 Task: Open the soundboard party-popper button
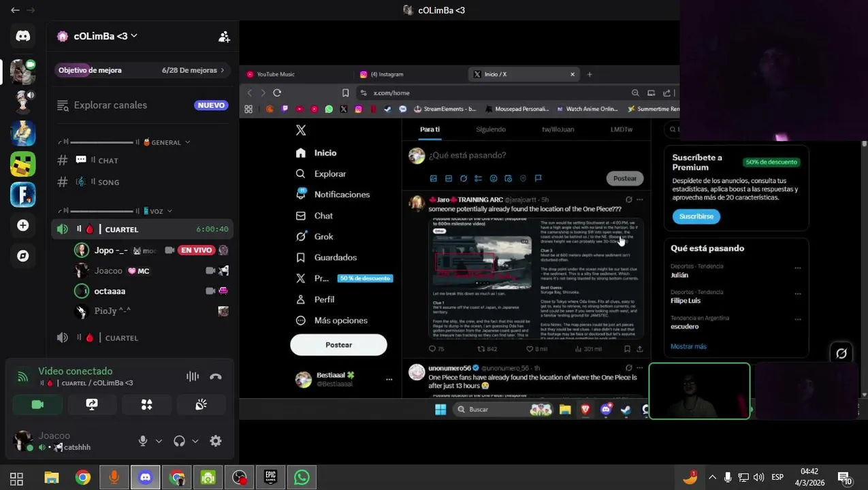(201, 404)
